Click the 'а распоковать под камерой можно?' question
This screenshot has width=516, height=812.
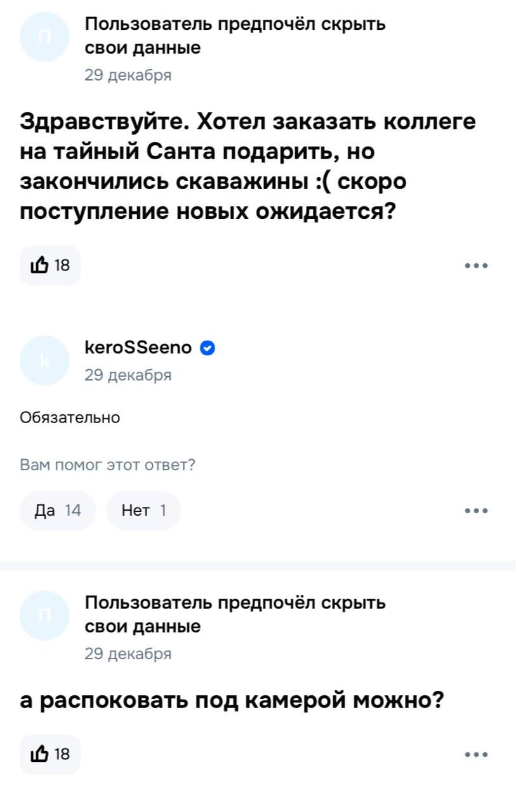231,700
